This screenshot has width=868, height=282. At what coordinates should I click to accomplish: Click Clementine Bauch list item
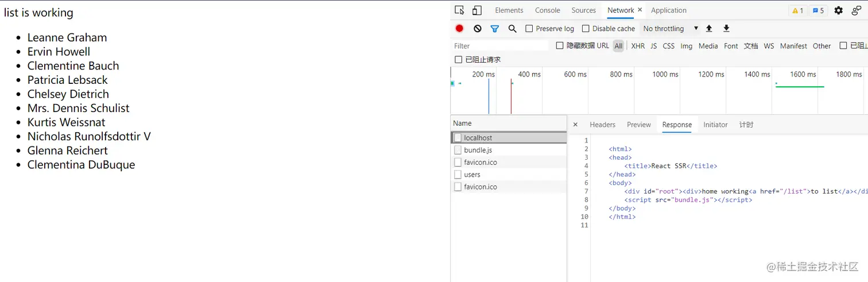point(73,65)
